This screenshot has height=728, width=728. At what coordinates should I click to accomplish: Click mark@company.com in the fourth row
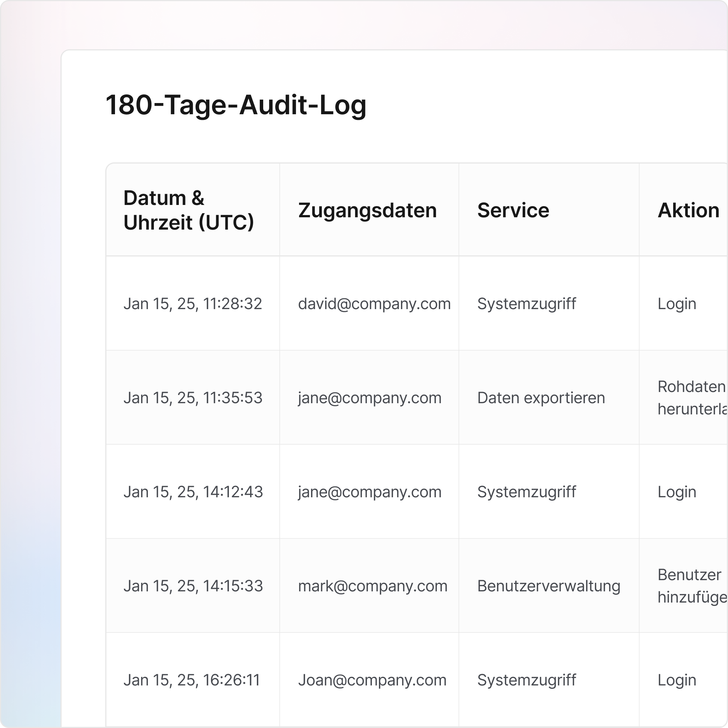point(372,586)
